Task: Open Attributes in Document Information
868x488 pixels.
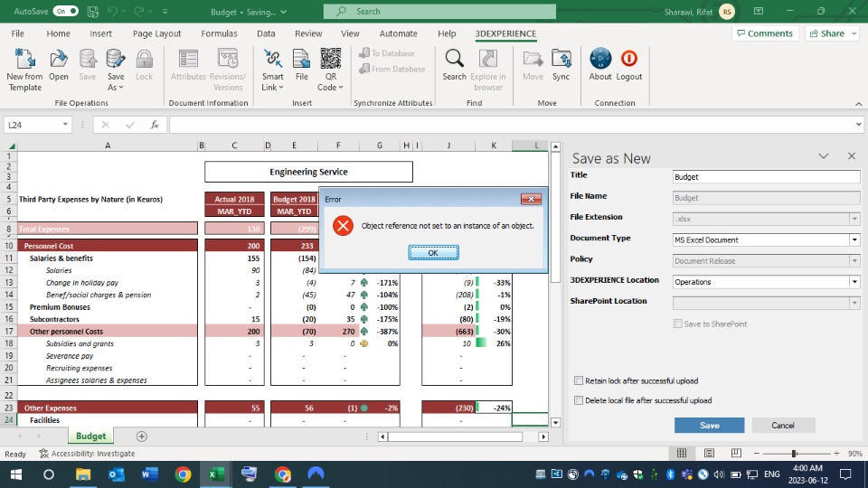Action: pyautogui.click(x=188, y=66)
